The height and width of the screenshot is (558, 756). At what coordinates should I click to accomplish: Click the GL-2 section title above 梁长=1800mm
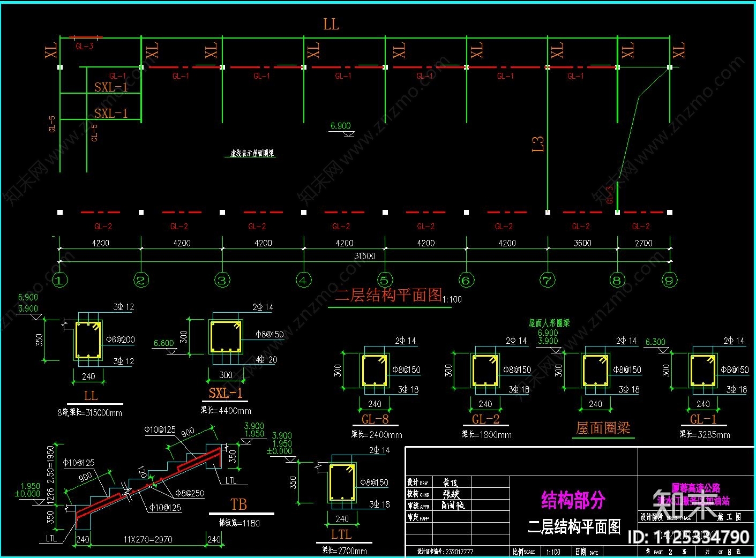[485, 419]
